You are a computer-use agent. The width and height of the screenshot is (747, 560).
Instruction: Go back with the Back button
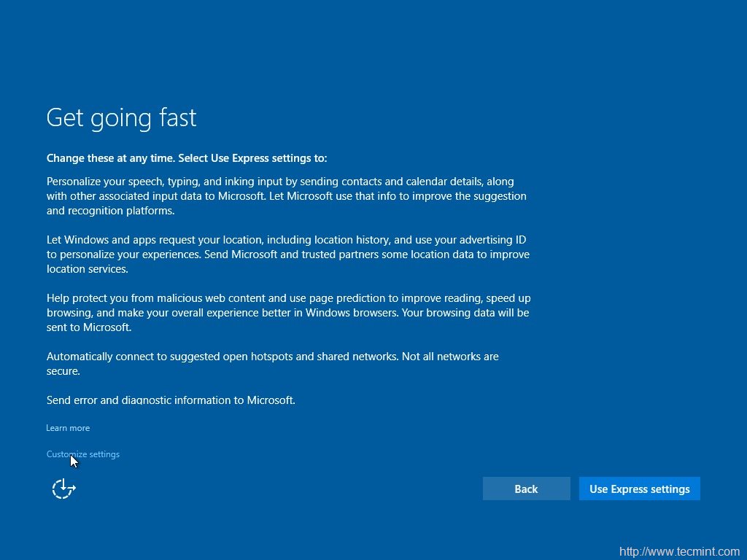pyautogui.click(x=526, y=489)
